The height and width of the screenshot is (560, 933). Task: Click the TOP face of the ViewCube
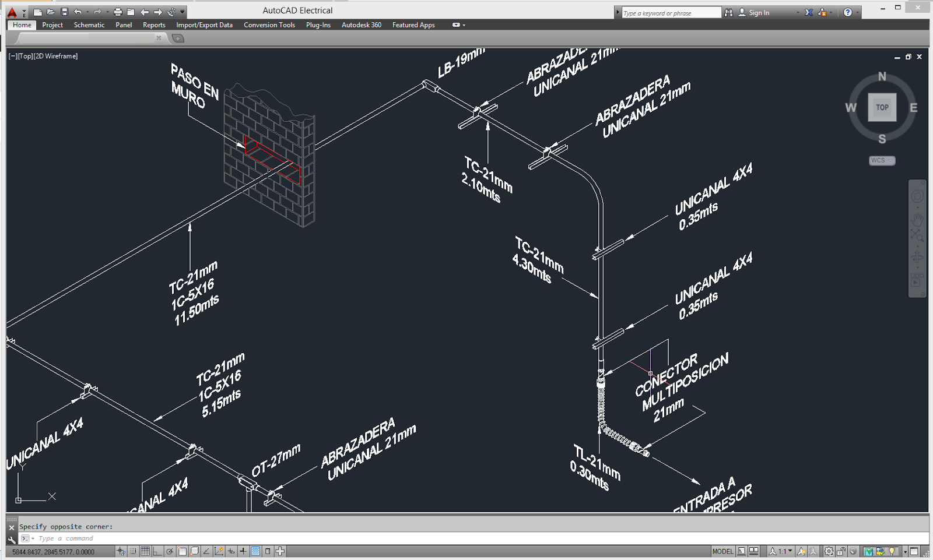tap(882, 107)
